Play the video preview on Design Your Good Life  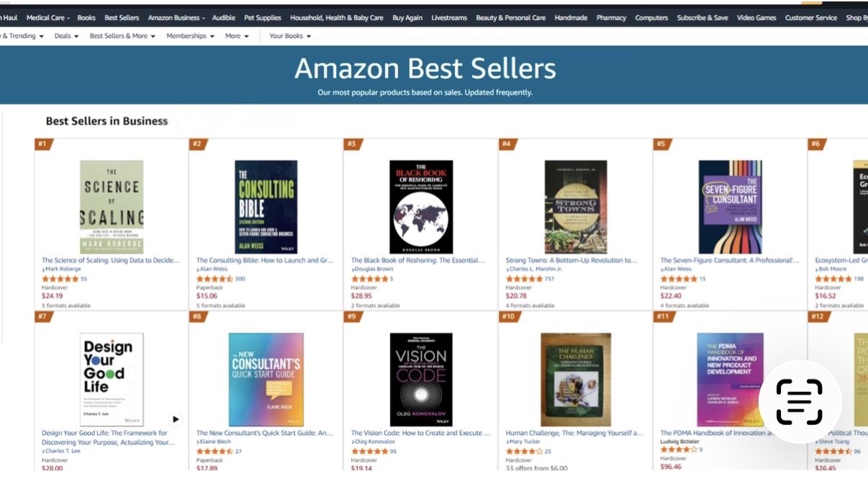176,419
